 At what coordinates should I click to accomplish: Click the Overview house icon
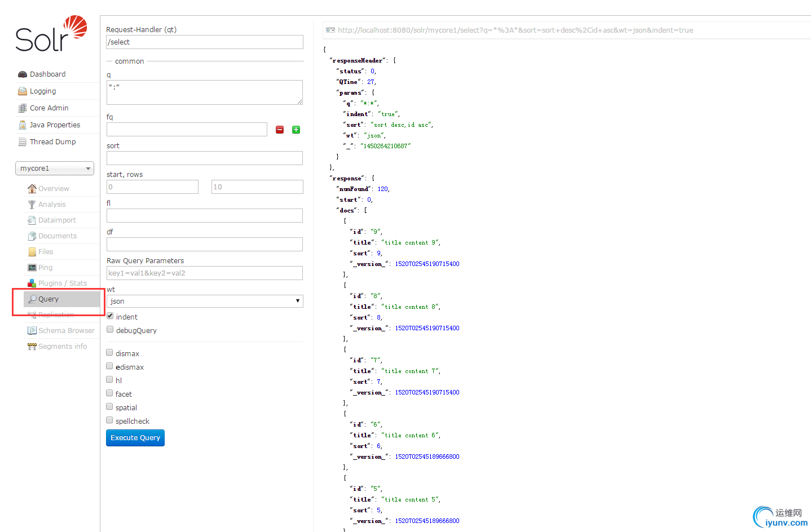coord(32,188)
